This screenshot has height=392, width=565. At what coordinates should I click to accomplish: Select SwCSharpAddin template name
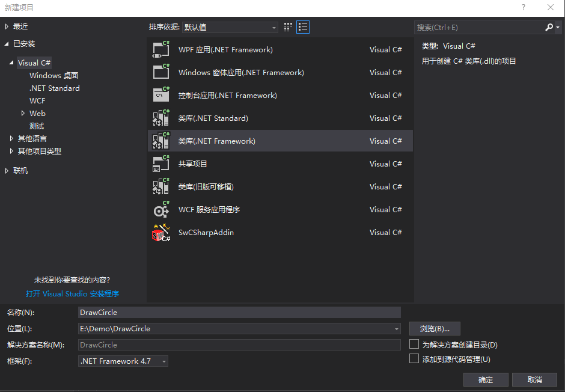pyautogui.click(x=206, y=233)
